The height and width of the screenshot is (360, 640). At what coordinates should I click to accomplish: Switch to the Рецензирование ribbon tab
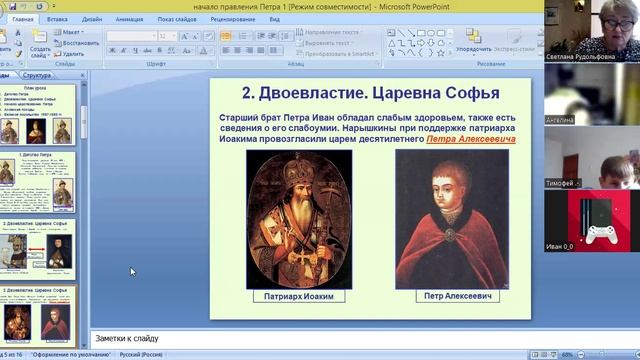233,19
